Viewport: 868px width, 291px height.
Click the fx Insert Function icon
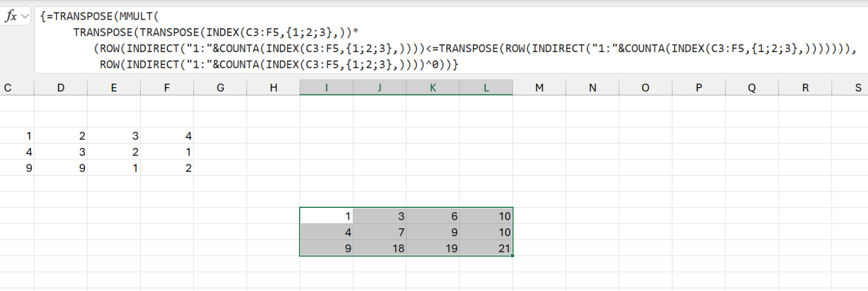[x=11, y=17]
